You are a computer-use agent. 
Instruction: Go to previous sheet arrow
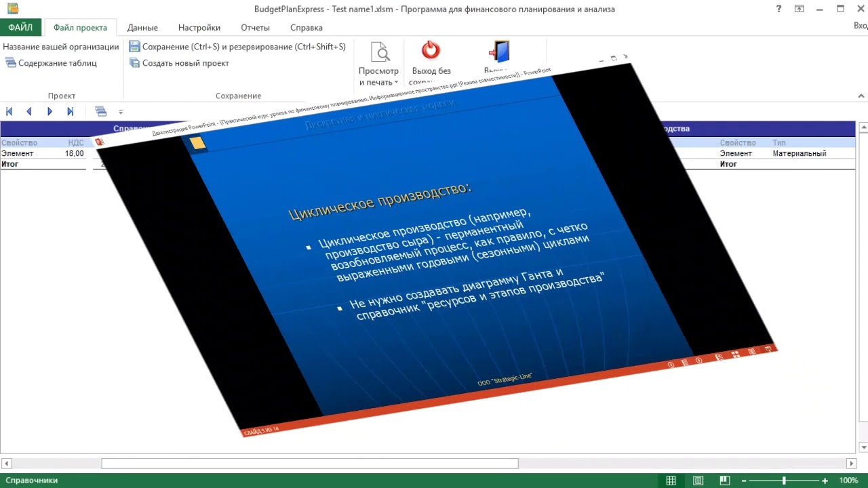(x=29, y=112)
